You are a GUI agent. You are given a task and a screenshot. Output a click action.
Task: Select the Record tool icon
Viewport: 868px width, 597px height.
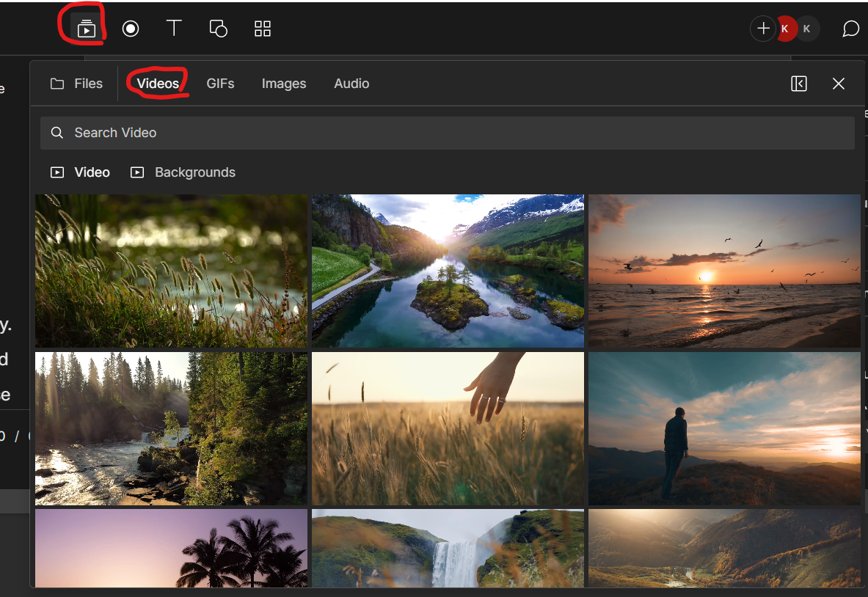(131, 28)
